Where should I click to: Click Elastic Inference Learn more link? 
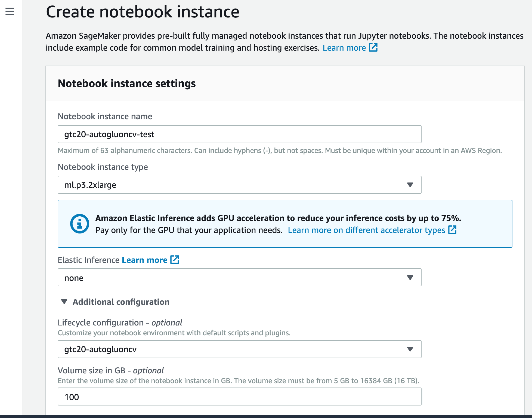(x=144, y=260)
